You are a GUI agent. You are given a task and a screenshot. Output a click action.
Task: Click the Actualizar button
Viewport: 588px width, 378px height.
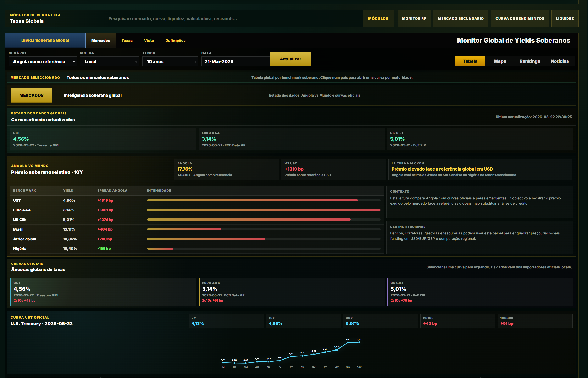[290, 59]
